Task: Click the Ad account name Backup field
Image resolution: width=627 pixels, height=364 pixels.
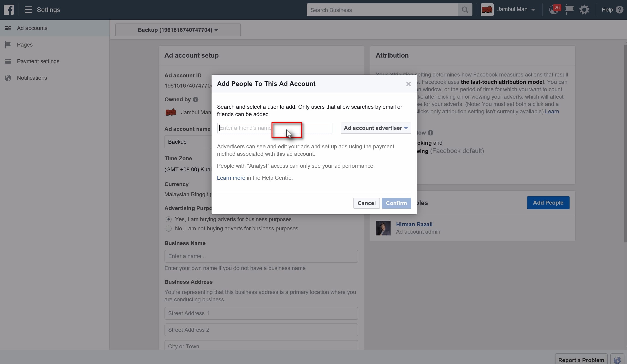Action: pos(188,142)
